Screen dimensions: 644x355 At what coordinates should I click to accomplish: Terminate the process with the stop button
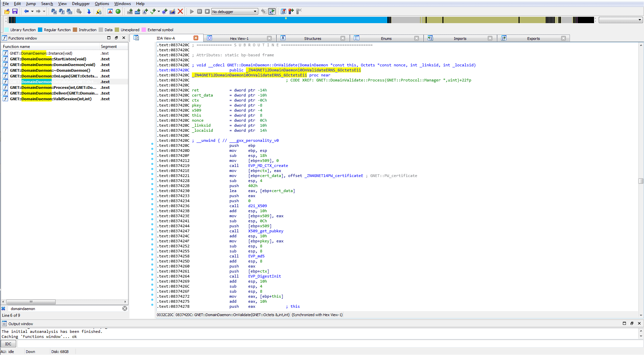pyautogui.click(x=207, y=11)
